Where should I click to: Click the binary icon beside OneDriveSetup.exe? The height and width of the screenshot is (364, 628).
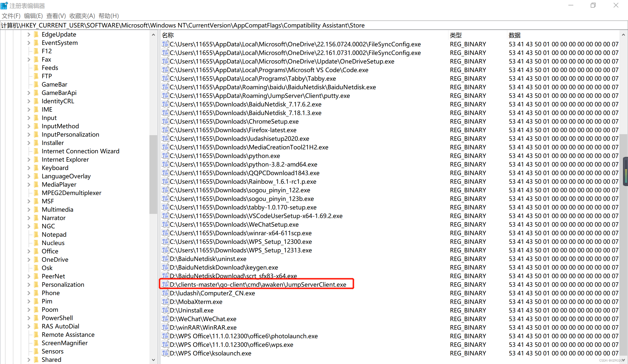[165, 61]
